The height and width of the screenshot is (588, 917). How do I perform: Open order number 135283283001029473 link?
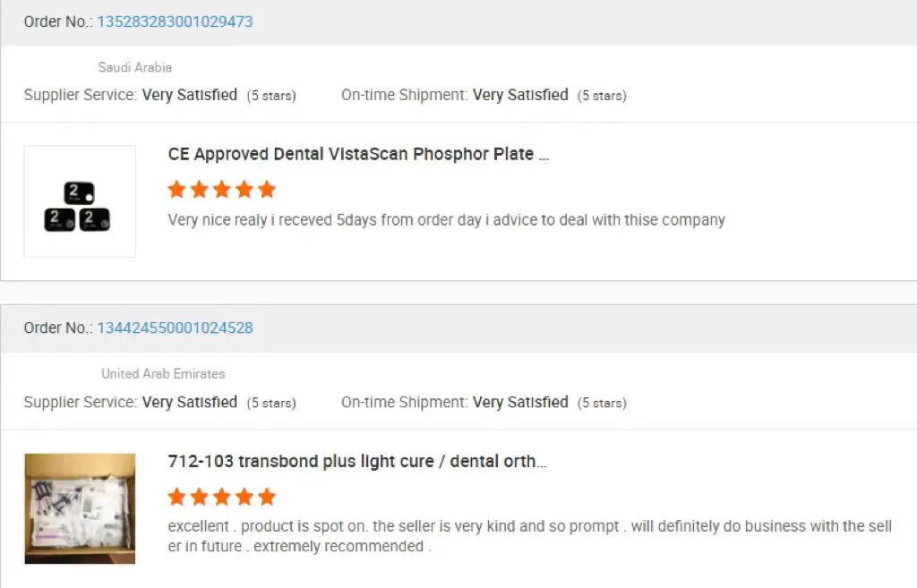(x=175, y=21)
